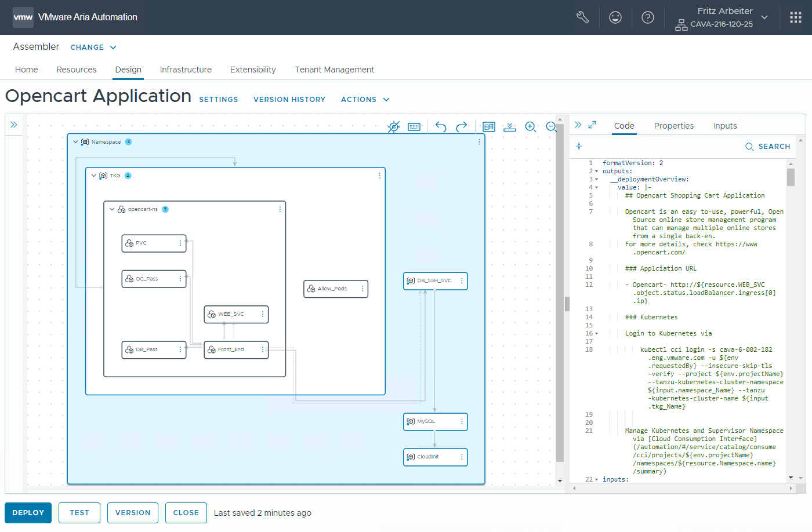Click the crossed-out target icon in canvas toolbar
This screenshot has height=532, width=812.
pos(394,127)
